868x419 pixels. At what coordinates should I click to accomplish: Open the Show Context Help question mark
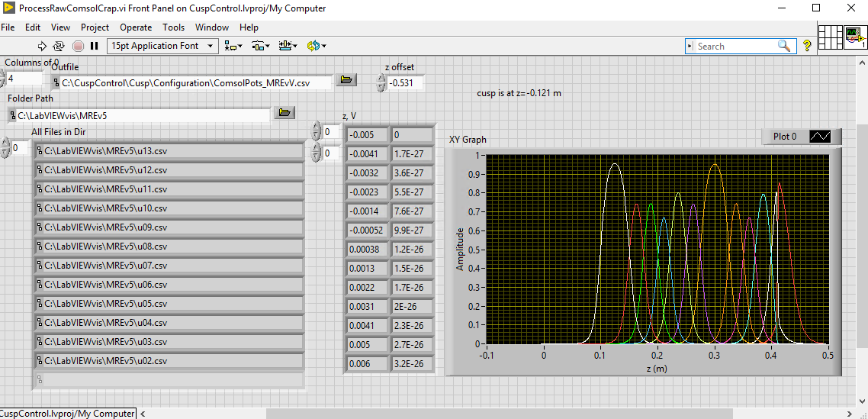click(x=806, y=46)
